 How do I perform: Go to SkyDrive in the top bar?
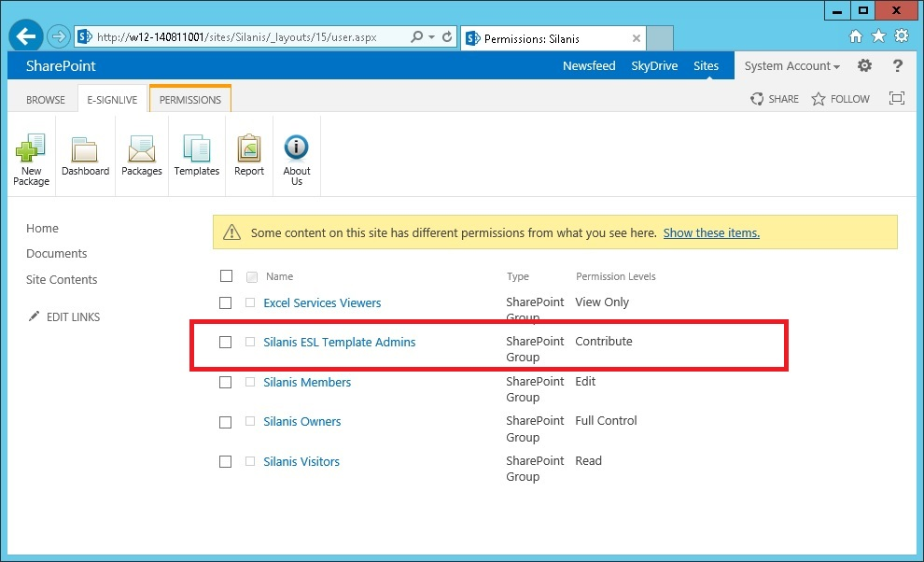(x=654, y=66)
